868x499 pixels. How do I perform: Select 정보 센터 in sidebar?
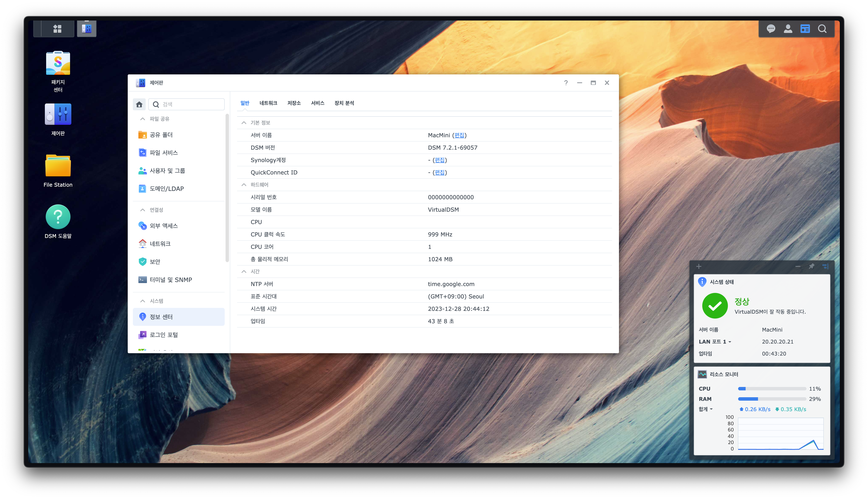click(179, 317)
